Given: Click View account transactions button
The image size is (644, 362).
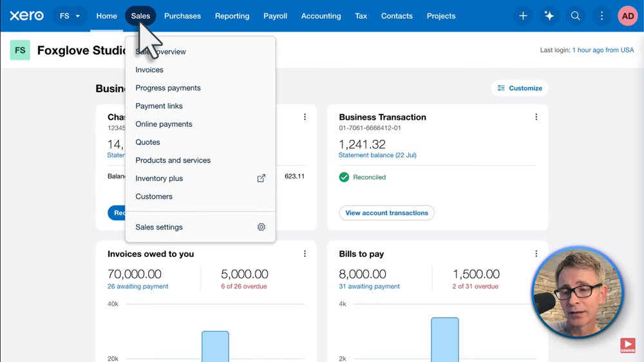Looking at the screenshot, I should click(386, 213).
